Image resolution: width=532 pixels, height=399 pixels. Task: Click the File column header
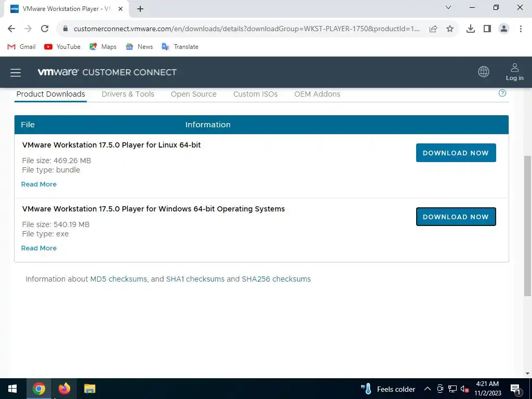coord(28,125)
